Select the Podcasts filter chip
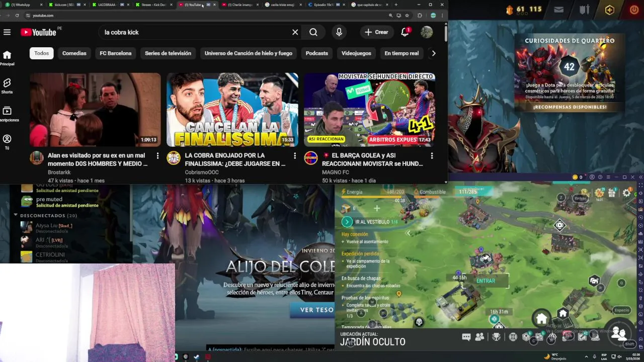644x362 pixels. pyautogui.click(x=317, y=53)
